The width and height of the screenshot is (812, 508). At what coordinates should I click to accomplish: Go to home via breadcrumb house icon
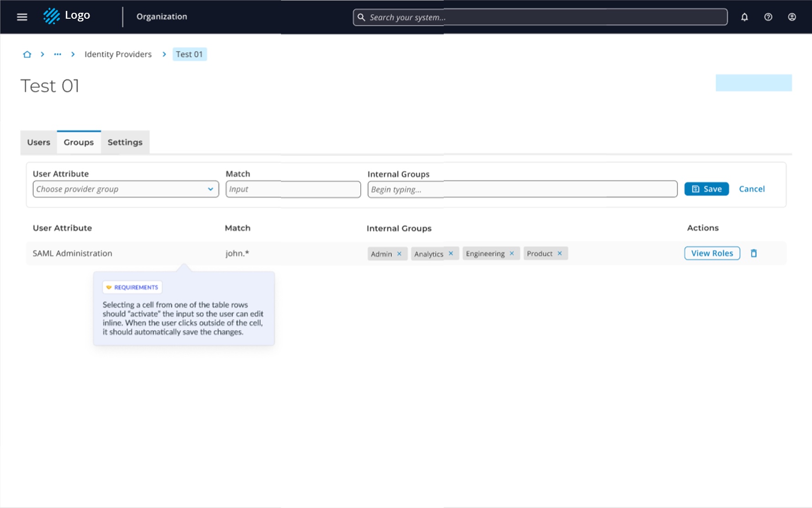(x=27, y=54)
